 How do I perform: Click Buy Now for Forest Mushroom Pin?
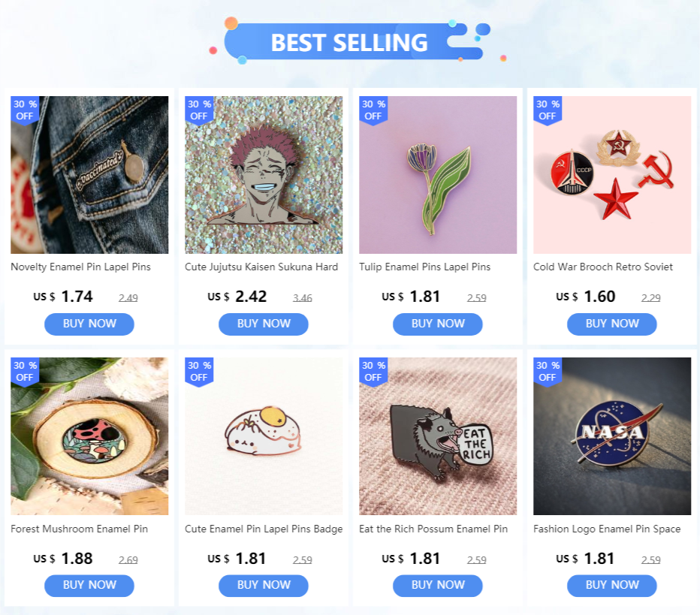point(89,586)
